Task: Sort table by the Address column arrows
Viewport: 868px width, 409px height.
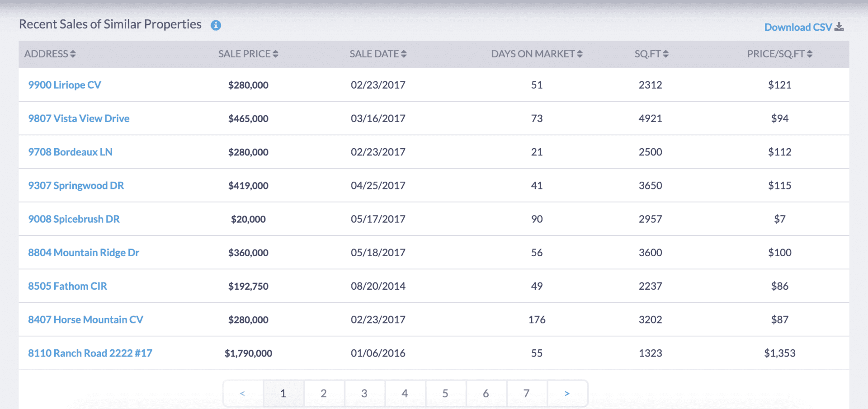Action: (73, 54)
